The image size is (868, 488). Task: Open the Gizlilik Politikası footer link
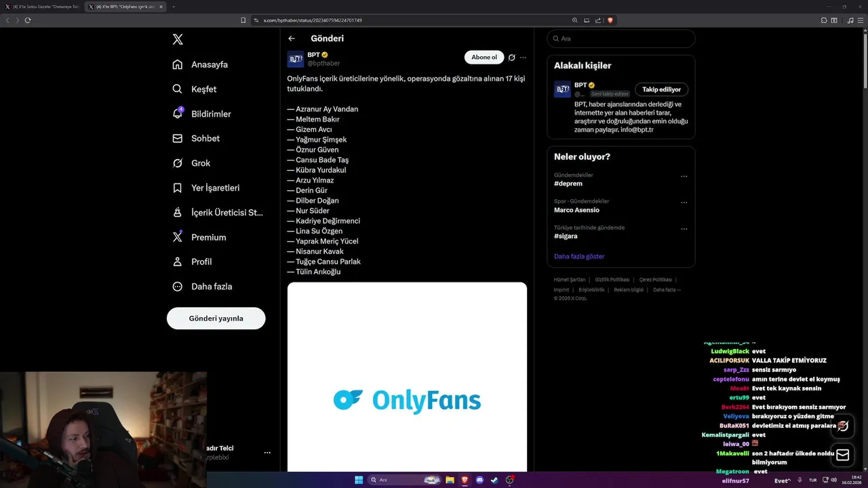pos(612,280)
